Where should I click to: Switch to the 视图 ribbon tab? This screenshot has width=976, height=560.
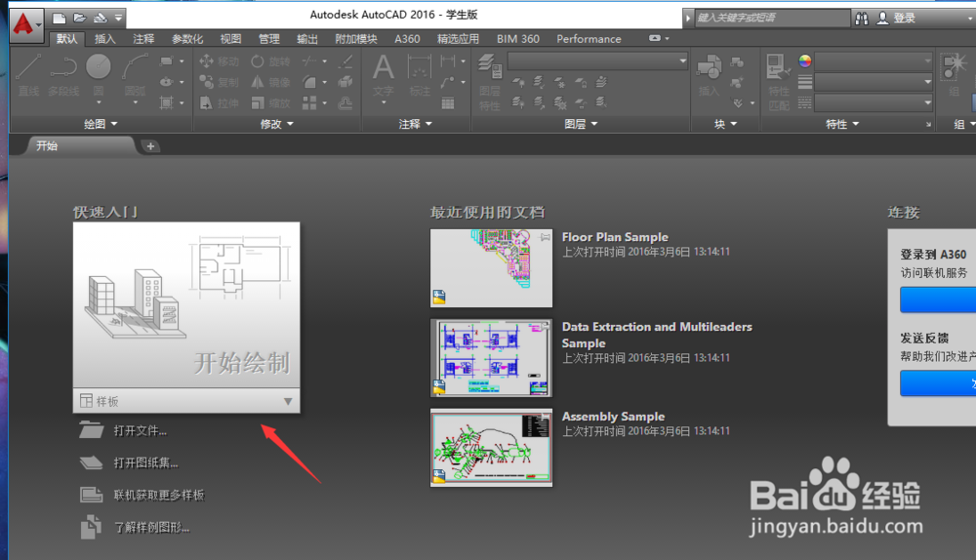[230, 39]
